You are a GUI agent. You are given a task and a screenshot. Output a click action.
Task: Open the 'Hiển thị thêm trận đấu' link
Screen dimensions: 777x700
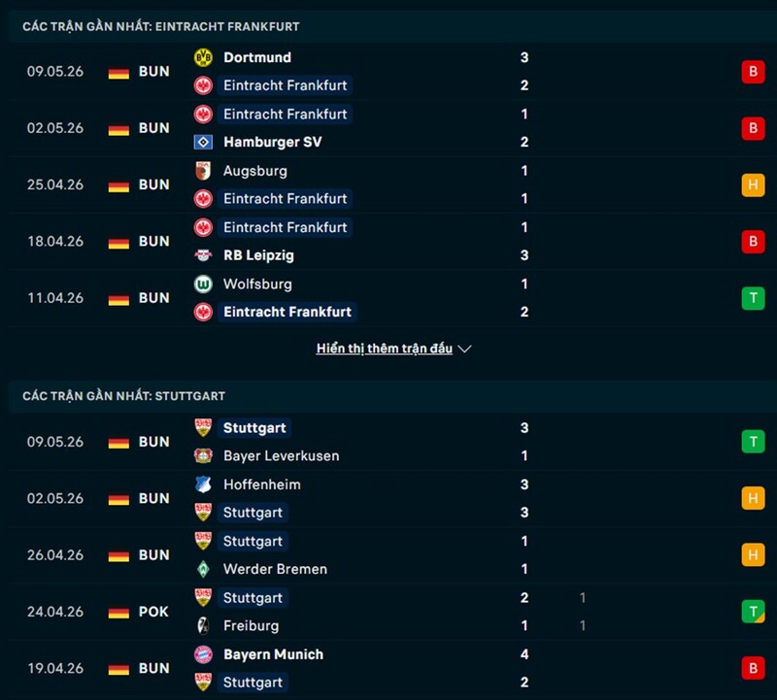click(384, 349)
